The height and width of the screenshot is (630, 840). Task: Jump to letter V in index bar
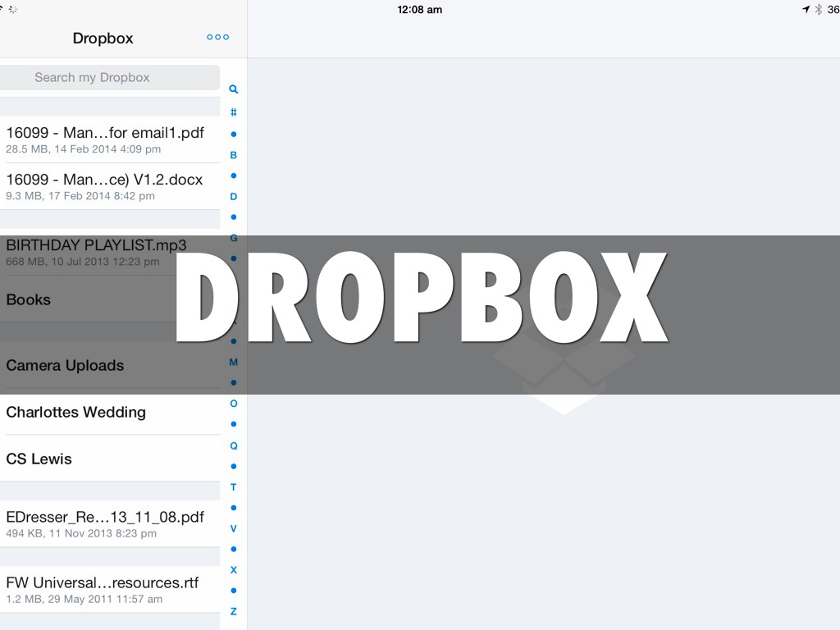[x=233, y=528]
